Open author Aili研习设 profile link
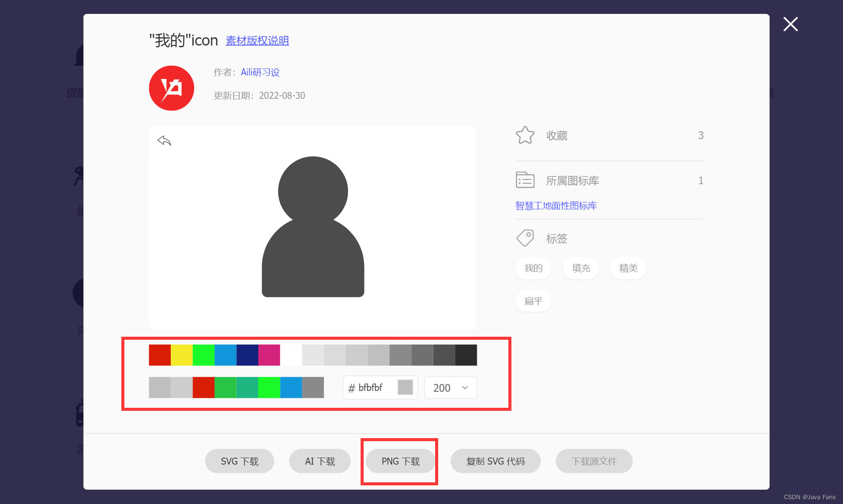The width and height of the screenshot is (843, 504). 260,72
